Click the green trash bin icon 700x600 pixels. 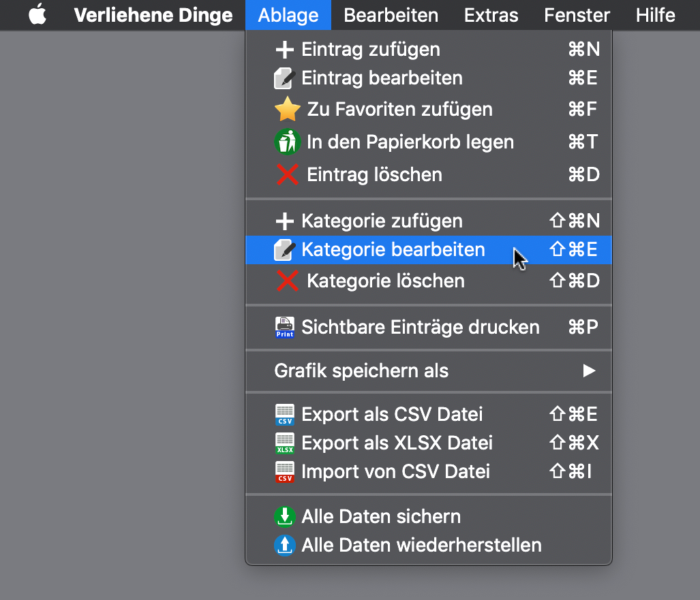[287, 142]
